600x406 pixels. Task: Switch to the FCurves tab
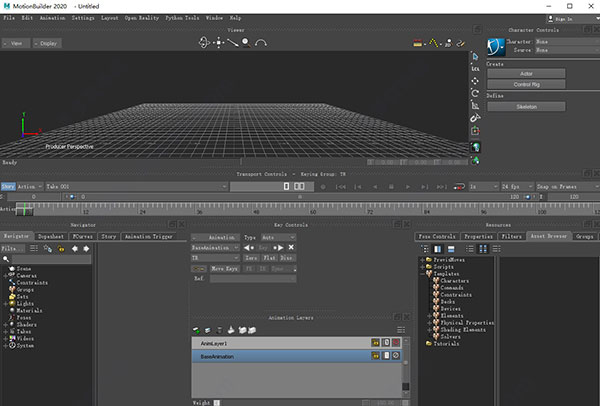[83, 236]
